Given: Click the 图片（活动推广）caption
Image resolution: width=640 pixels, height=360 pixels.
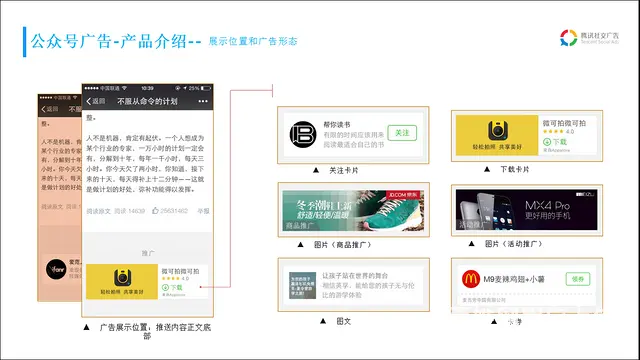Looking at the screenshot, I should [x=513, y=244].
